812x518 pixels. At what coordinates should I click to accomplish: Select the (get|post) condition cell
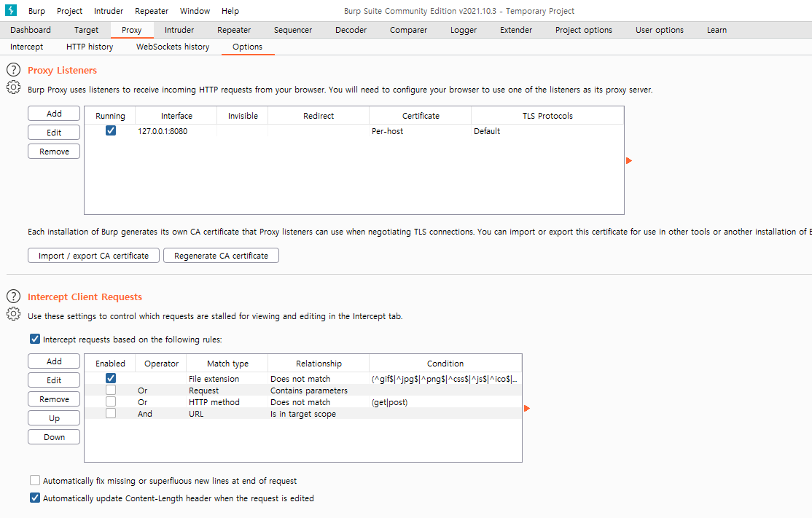tap(445, 402)
